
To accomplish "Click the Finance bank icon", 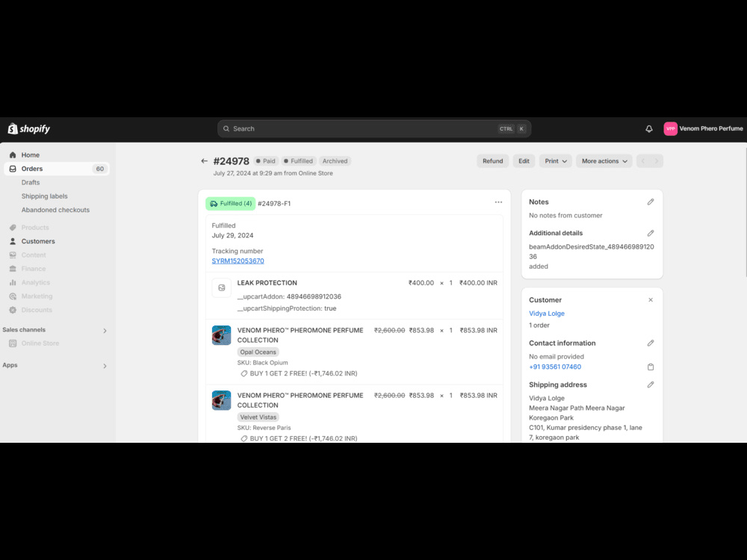I will tap(13, 269).
